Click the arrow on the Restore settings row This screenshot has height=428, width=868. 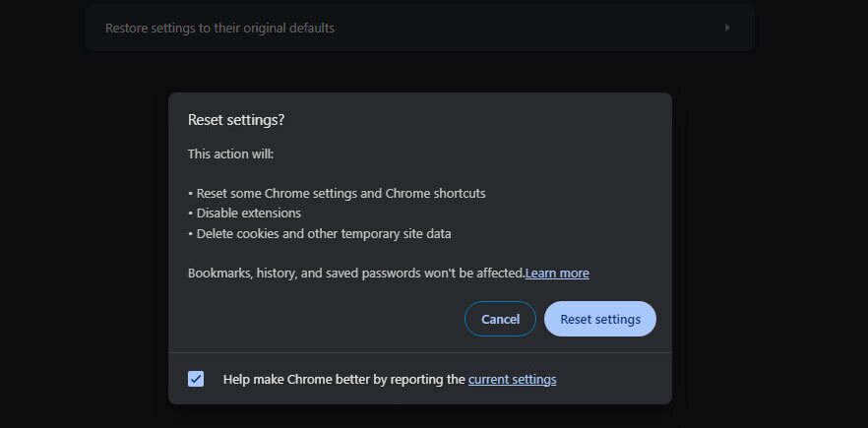[x=727, y=28]
